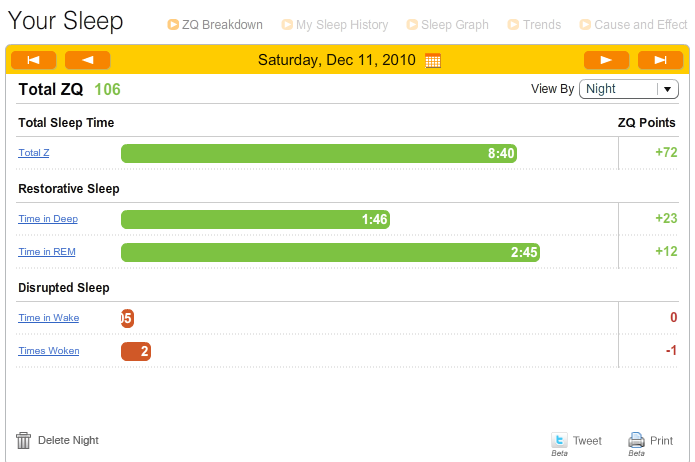Click the Print printer icon
Image resolution: width=695 pixels, height=462 pixels.
636,440
